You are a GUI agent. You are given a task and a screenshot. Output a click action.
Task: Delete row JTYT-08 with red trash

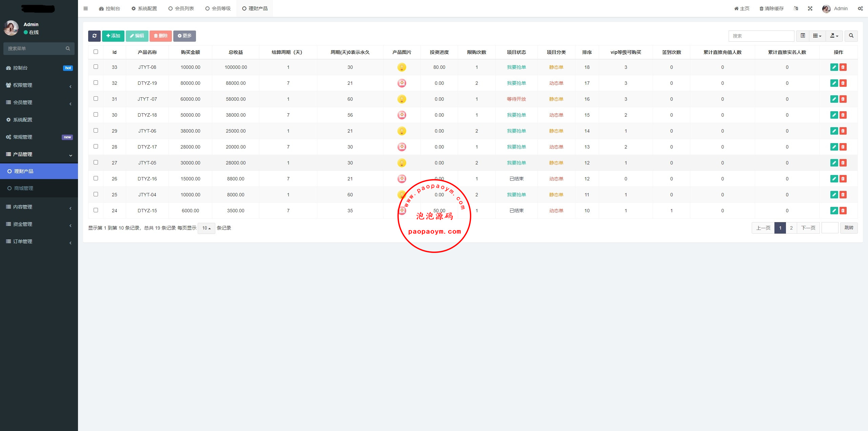coord(843,67)
